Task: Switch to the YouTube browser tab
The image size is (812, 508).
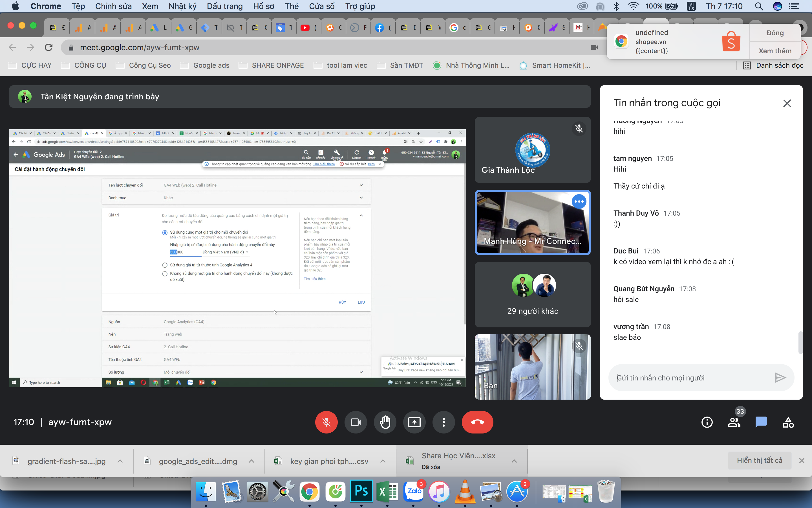Action: coord(309,28)
